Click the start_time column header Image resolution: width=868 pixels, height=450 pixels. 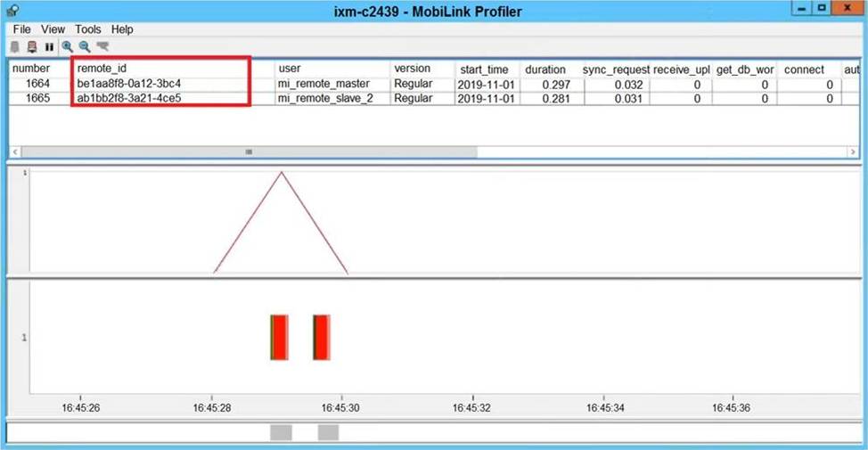484,70
